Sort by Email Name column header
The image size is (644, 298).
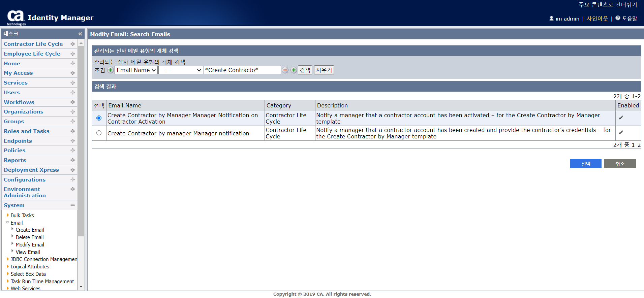[125, 105]
